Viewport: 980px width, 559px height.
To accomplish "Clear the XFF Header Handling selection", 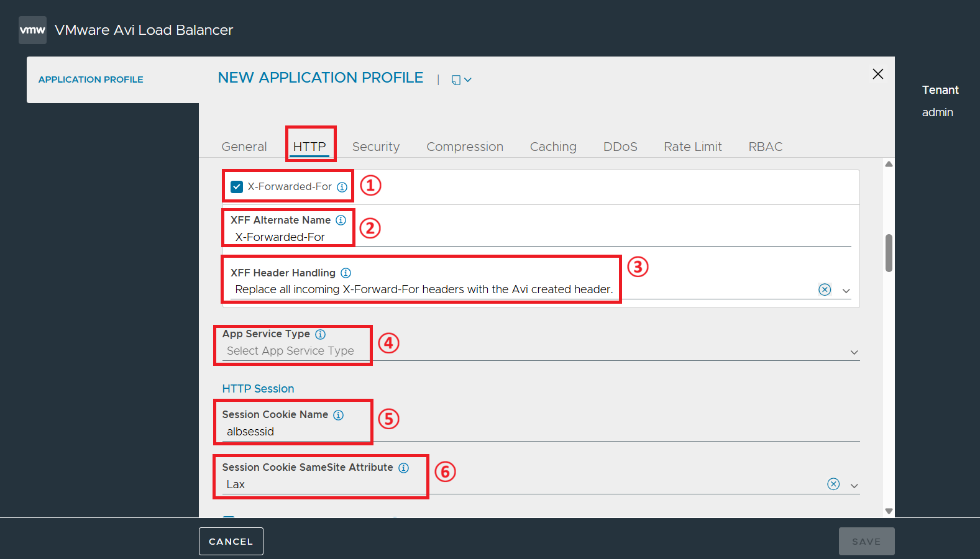I will [x=825, y=289].
